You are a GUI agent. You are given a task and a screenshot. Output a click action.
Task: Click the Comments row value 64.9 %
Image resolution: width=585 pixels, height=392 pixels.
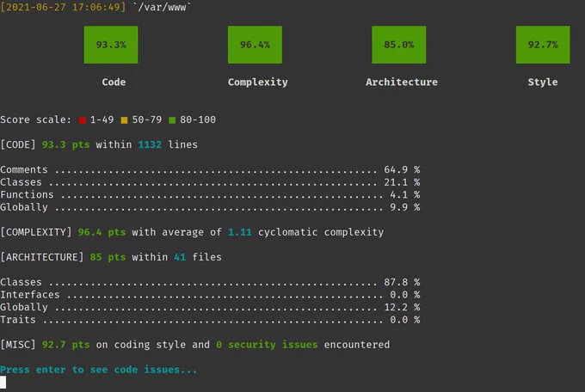click(x=402, y=169)
